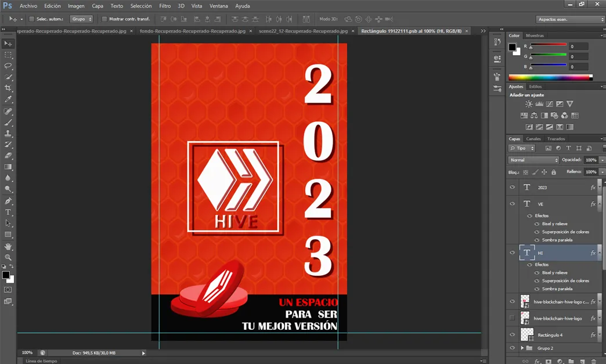
Task: Select the Path Selection tool
Action: tap(8, 224)
